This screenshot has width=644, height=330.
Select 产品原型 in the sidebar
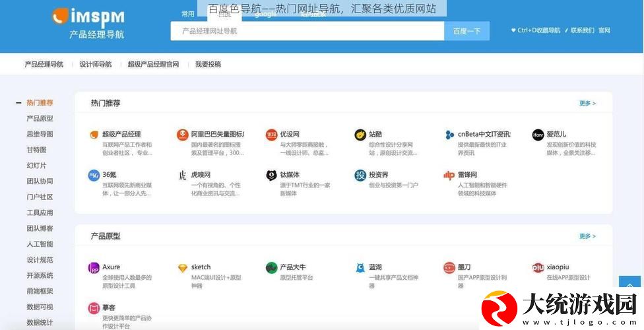click(x=40, y=118)
